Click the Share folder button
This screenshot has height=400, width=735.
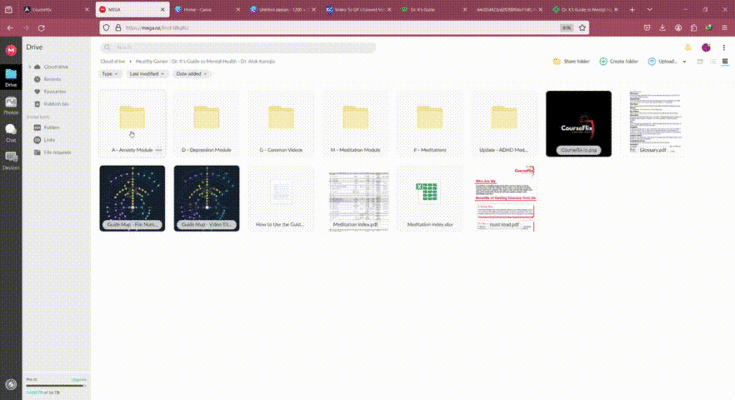pyautogui.click(x=570, y=62)
